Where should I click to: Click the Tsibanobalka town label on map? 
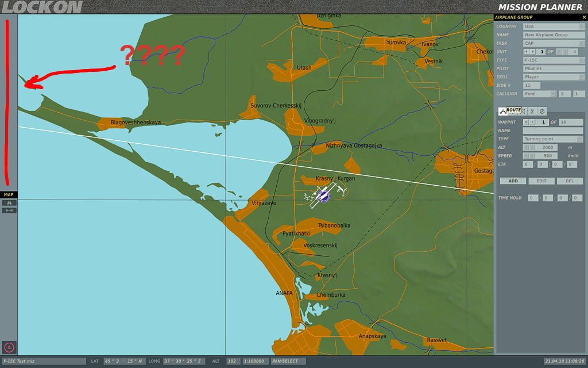(334, 225)
